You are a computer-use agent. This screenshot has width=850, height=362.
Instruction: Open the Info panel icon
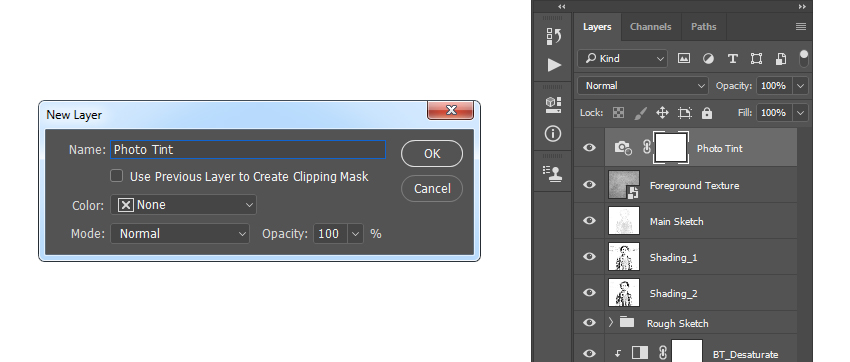pyautogui.click(x=553, y=133)
